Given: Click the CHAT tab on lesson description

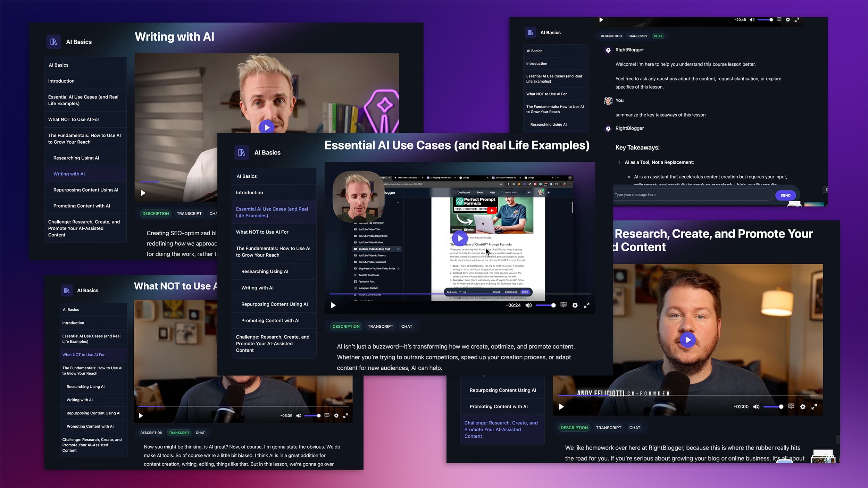Looking at the screenshot, I should click(x=407, y=327).
